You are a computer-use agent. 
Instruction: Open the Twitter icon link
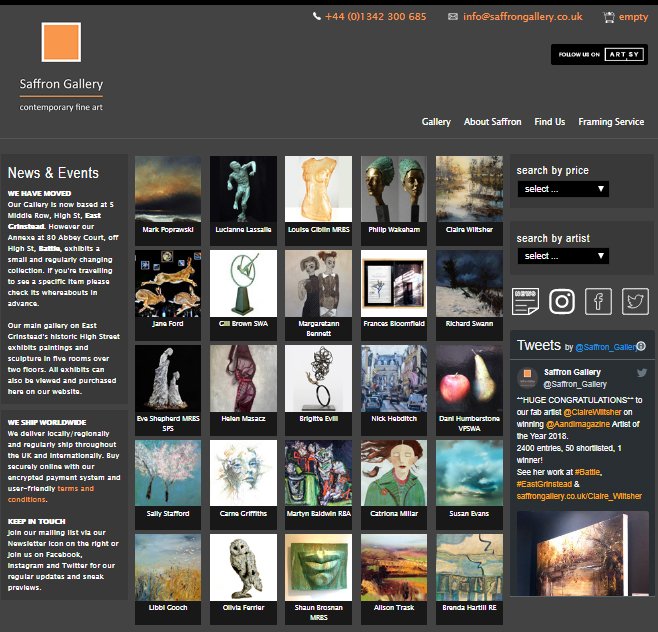coord(635,301)
